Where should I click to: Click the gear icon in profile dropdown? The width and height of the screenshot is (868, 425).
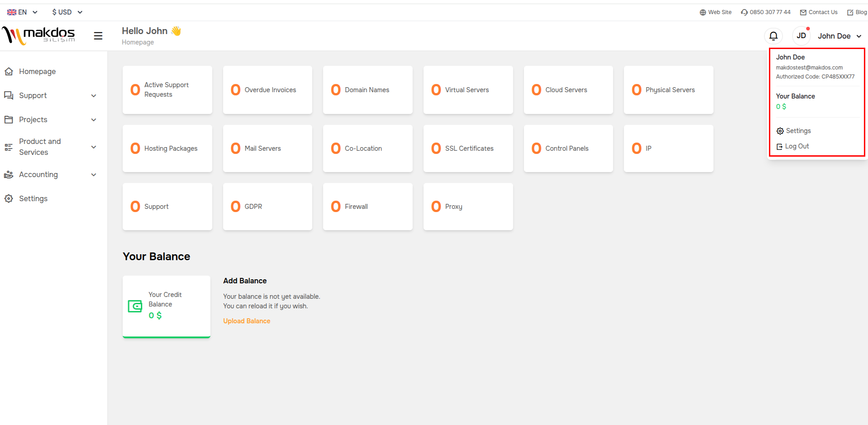tap(780, 131)
